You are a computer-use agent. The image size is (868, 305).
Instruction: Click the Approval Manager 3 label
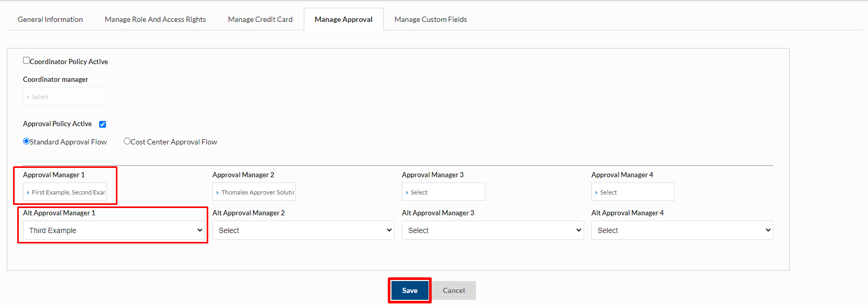tap(433, 175)
